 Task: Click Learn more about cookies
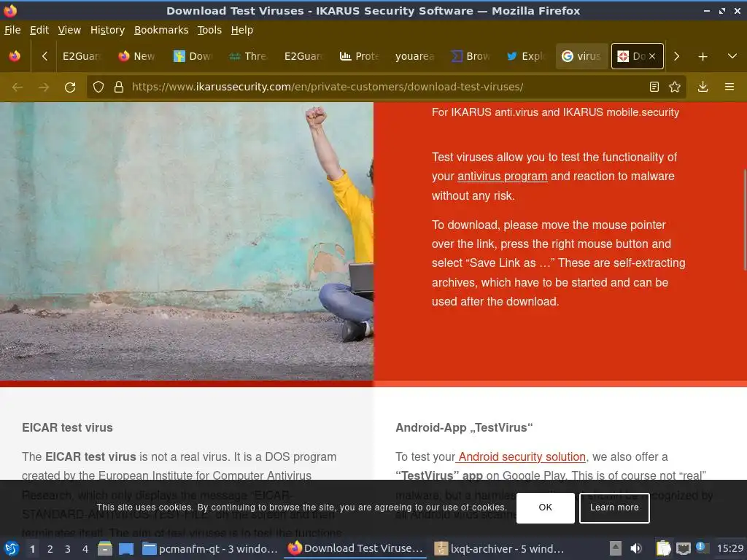click(614, 507)
